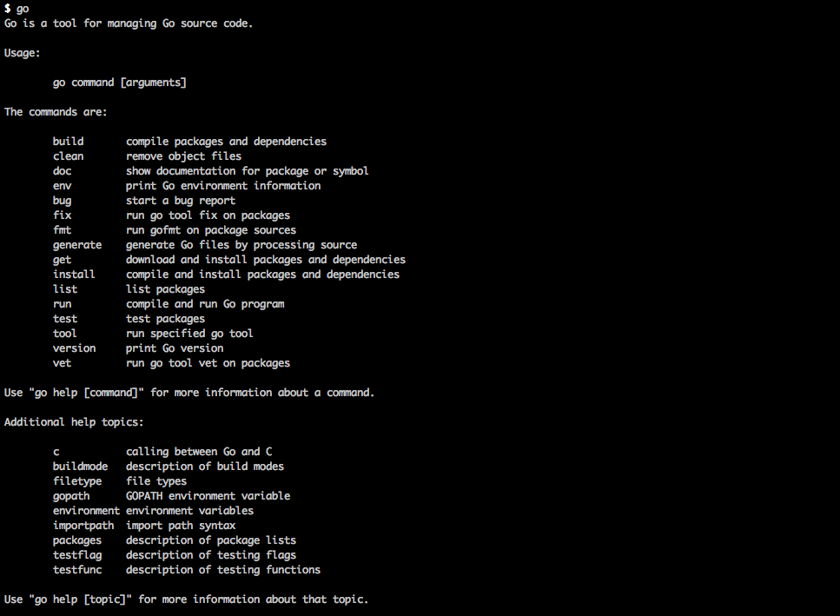Click the "importpath" help topic
The image size is (840, 616).
(x=83, y=526)
